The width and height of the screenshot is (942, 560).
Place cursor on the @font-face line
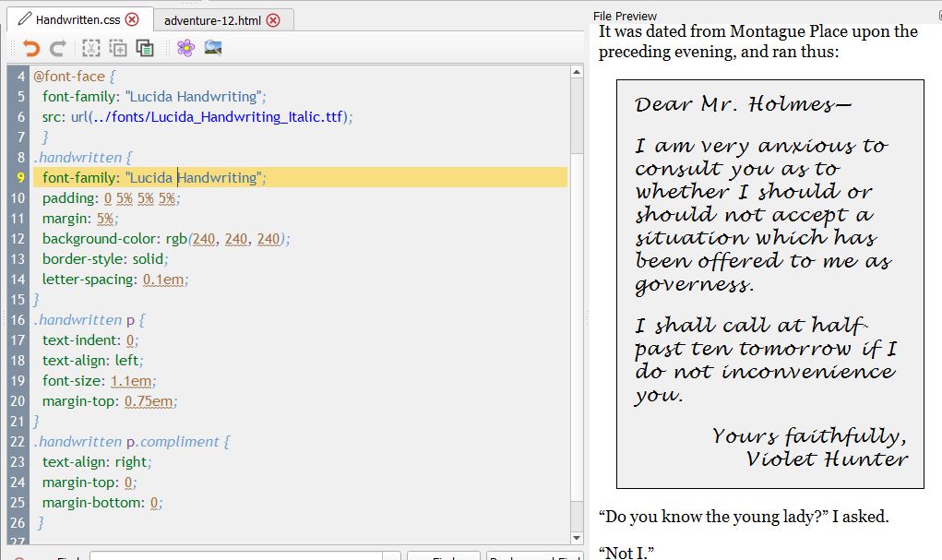pos(74,77)
